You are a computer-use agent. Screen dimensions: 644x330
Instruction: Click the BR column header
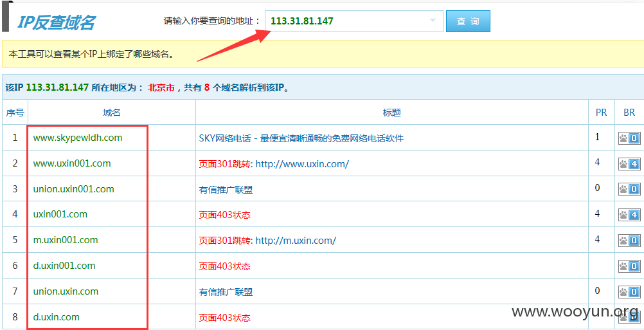[629, 113]
